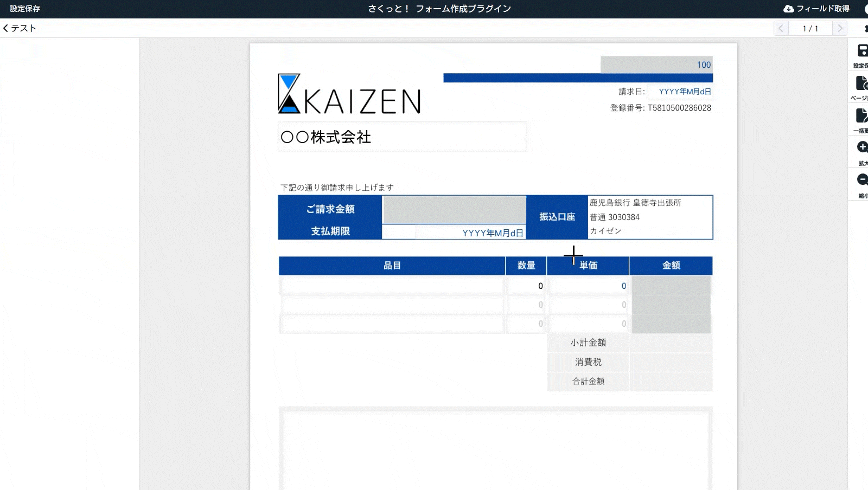Select second row 品目 item field
The image size is (868, 490).
point(392,305)
